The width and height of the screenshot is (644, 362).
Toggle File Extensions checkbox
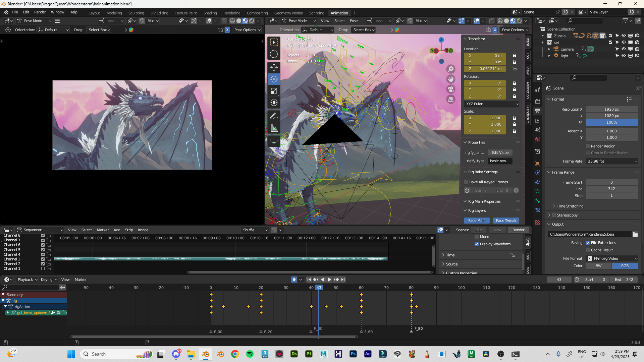click(588, 243)
